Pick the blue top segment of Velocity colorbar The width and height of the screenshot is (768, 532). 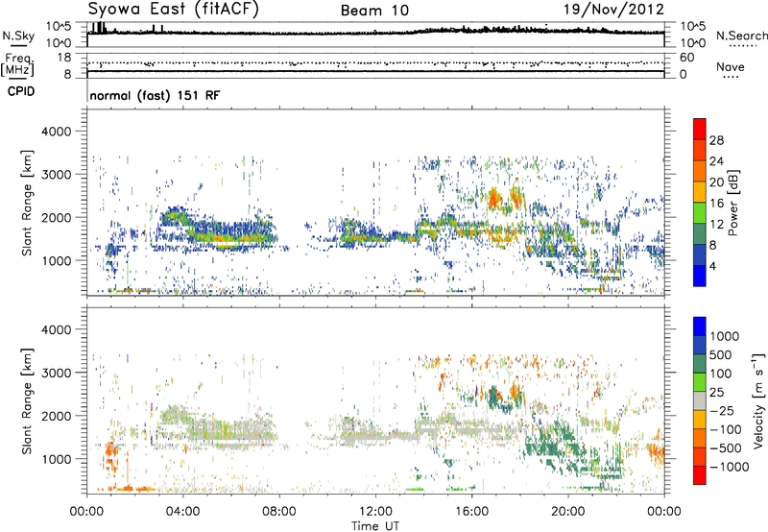[700, 326]
